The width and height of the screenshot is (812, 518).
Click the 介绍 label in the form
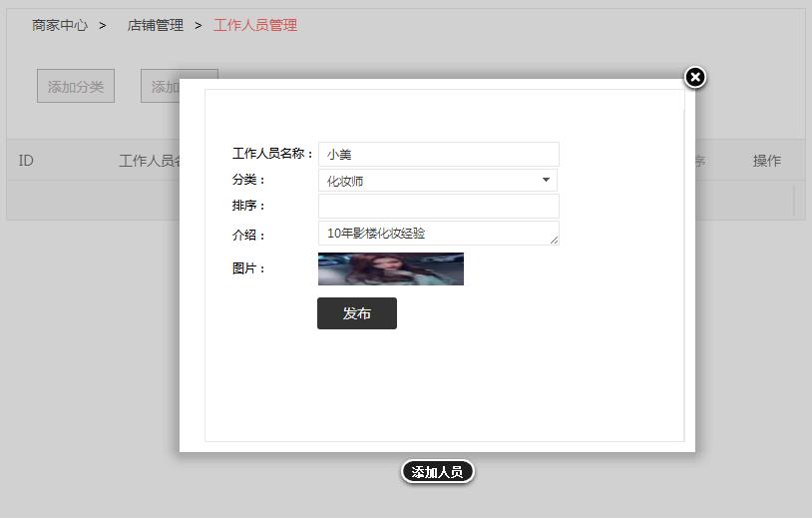248,236
